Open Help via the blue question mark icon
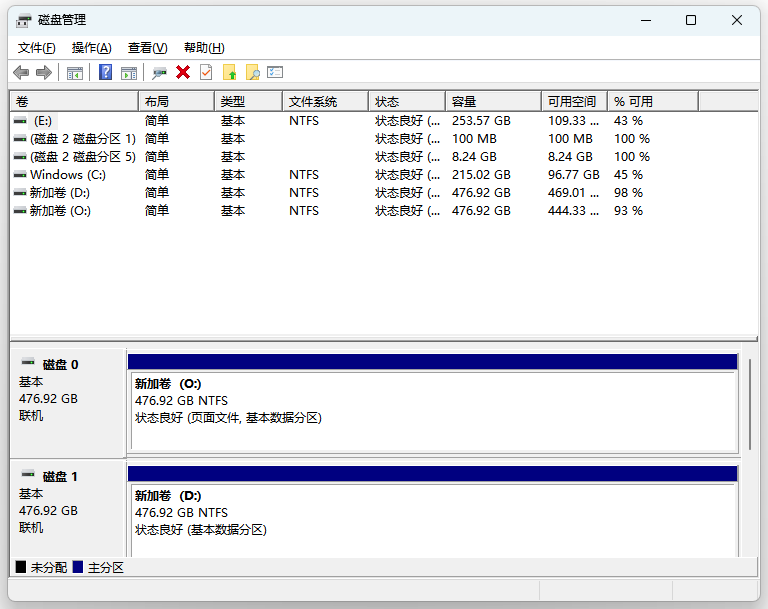The image size is (768, 609). (105, 73)
